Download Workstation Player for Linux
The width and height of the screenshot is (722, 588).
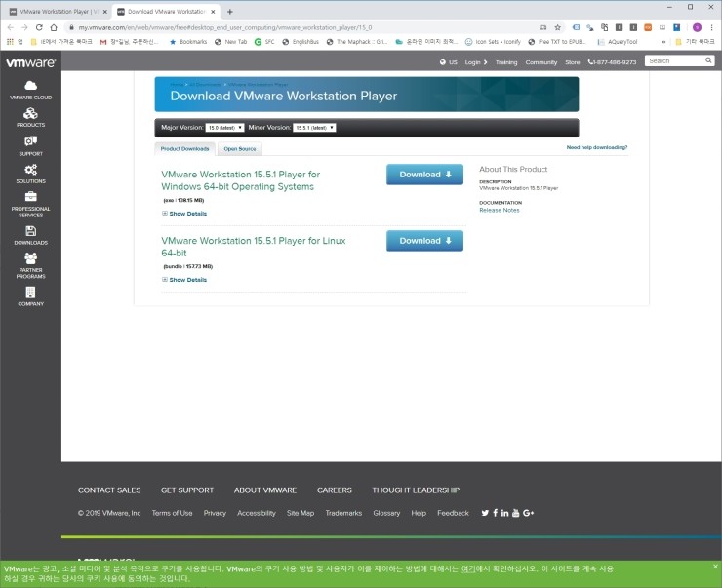coord(424,241)
